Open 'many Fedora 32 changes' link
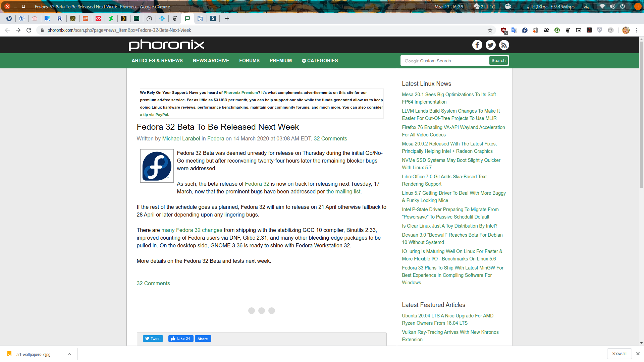 tap(192, 230)
